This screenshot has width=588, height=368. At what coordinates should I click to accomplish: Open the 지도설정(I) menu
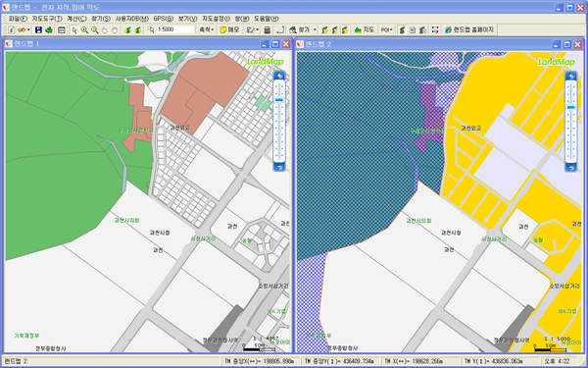tap(216, 19)
